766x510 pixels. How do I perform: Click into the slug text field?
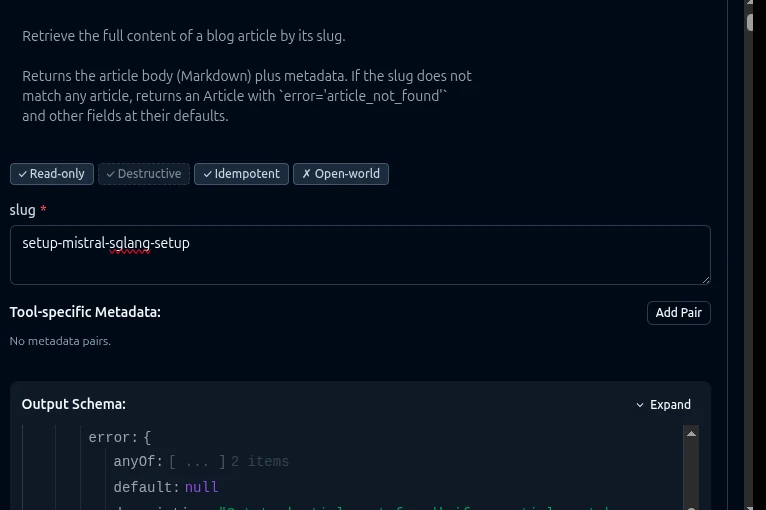coord(360,255)
